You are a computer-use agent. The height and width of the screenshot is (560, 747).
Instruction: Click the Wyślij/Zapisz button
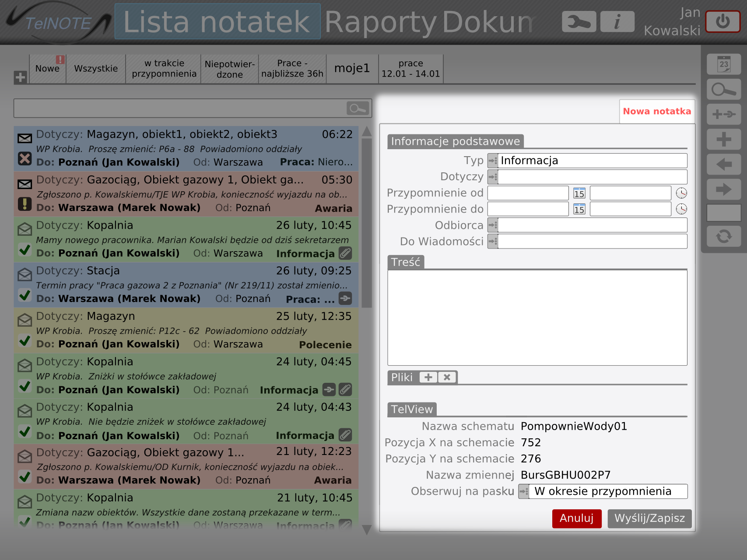[649, 518]
